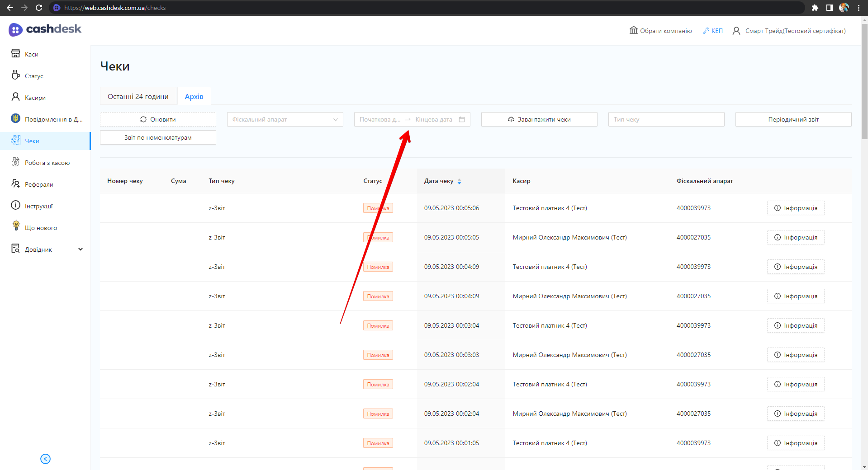Image resolution: width=868 pixels, height=470 pixels.
Task: Click the КЕП key icon
Action: 706,31
